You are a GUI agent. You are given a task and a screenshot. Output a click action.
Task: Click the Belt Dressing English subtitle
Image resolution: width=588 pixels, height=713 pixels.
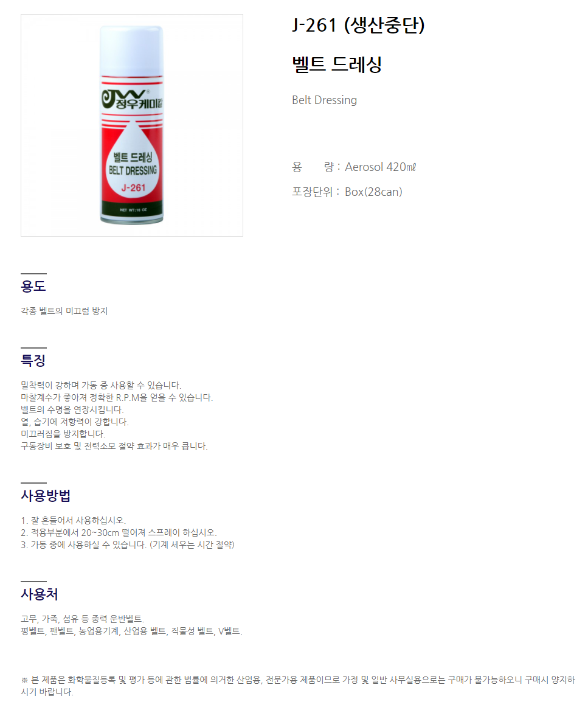click(x=325, y=100)
